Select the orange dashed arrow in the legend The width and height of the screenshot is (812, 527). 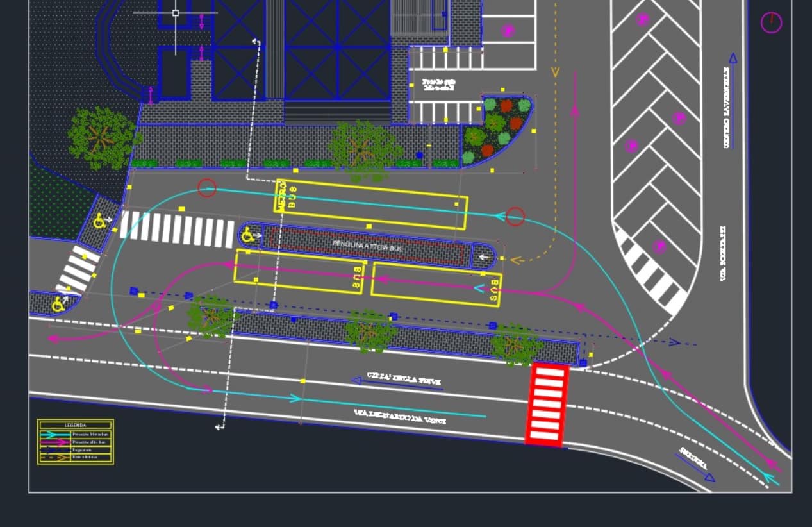click(x=54, y=457)
